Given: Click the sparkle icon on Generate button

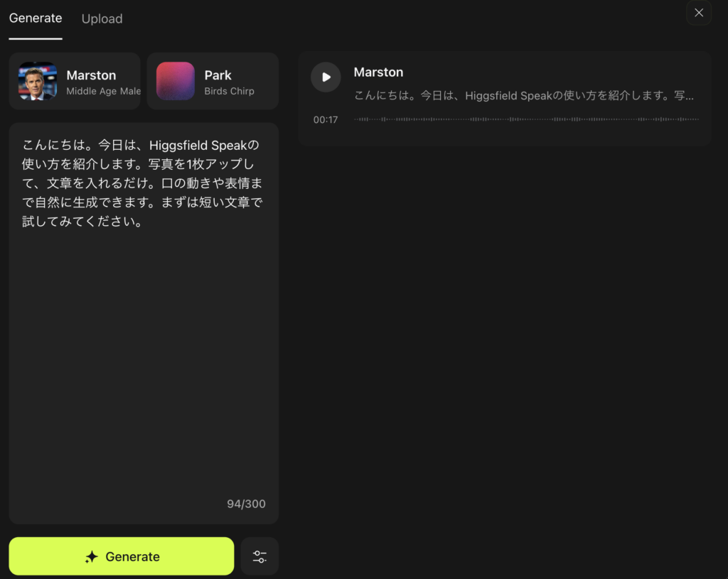Looking at the screenshot, I should pyautogui.click(x=91, y=557).
